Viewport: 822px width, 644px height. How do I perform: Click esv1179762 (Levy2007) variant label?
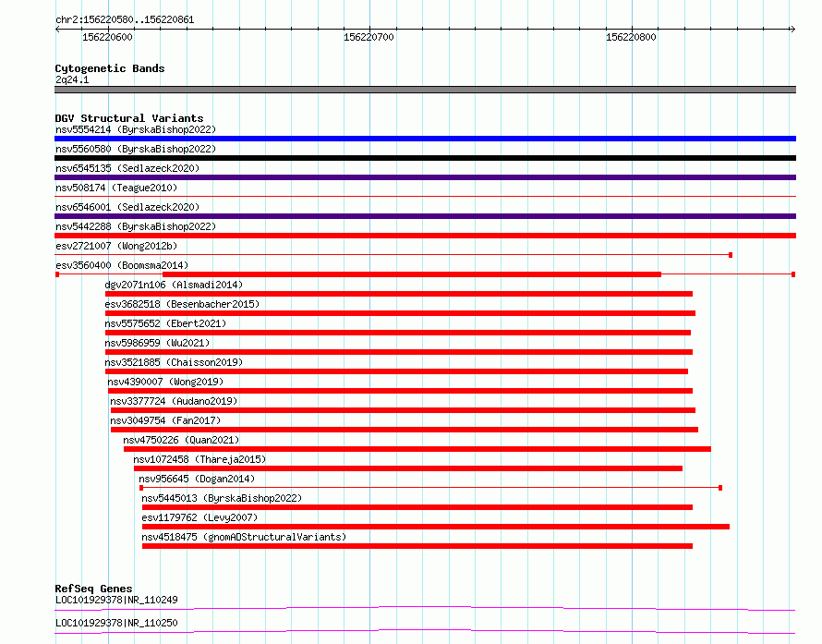pos(199,517)
